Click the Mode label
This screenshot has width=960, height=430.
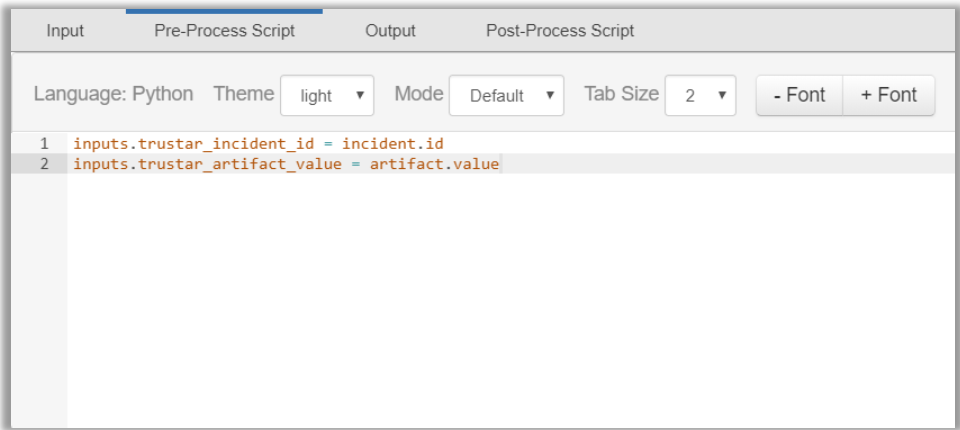pos(419,94)
